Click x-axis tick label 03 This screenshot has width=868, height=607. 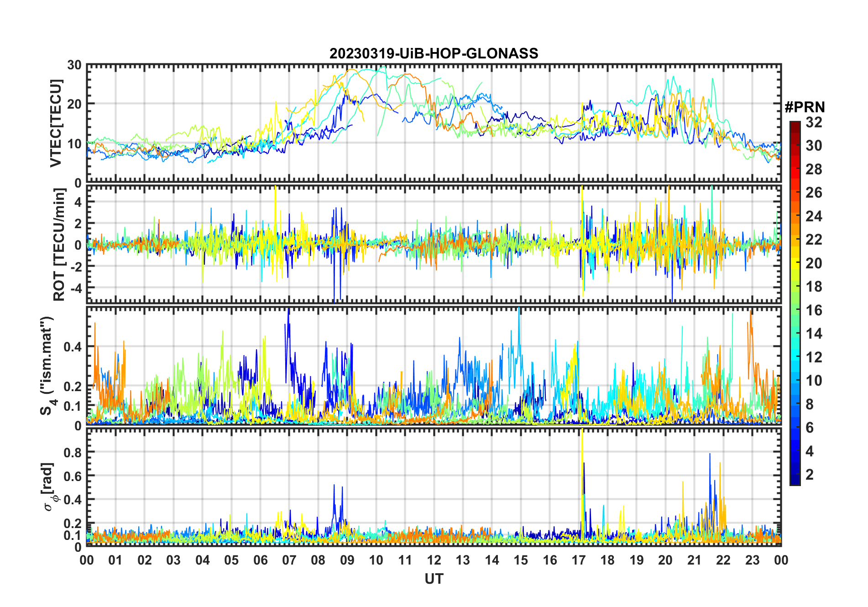[x=173, y=560]
